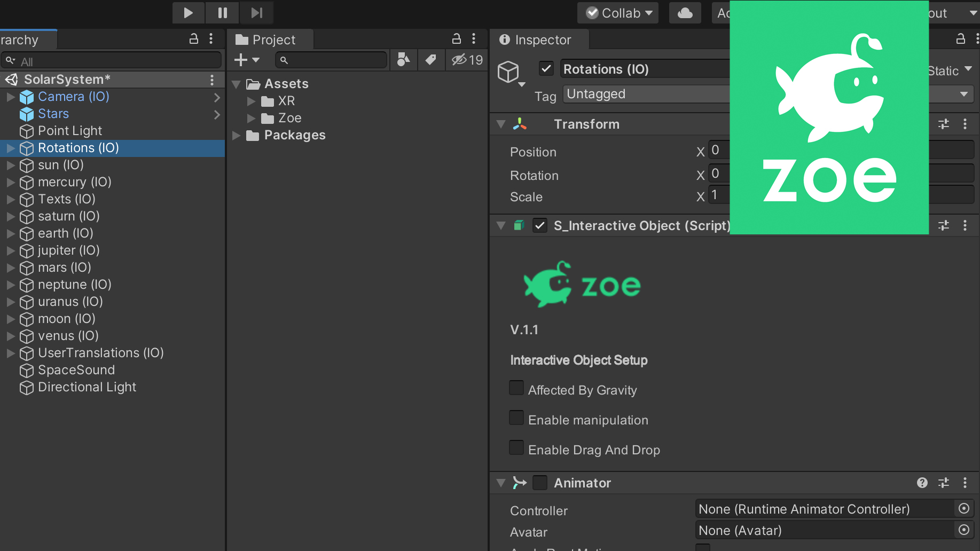Click the Project panel lock icon
Screen dimensions: 980x551
coord(457,39)
